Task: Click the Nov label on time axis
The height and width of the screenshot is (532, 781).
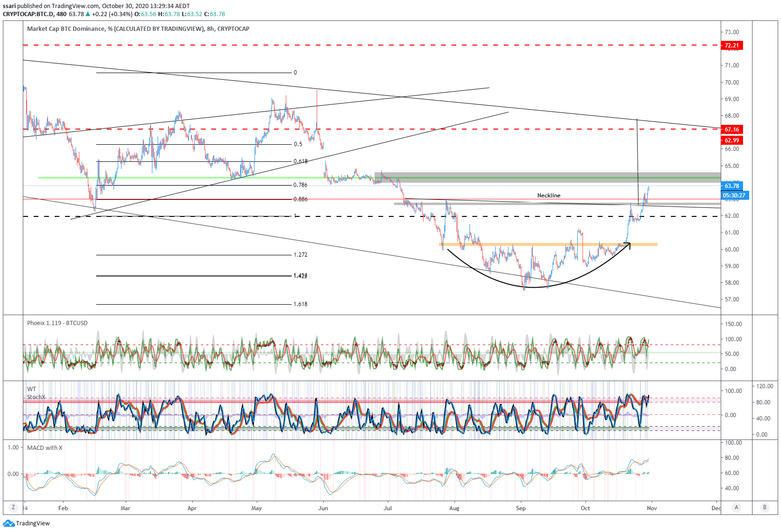Action: 652,508
